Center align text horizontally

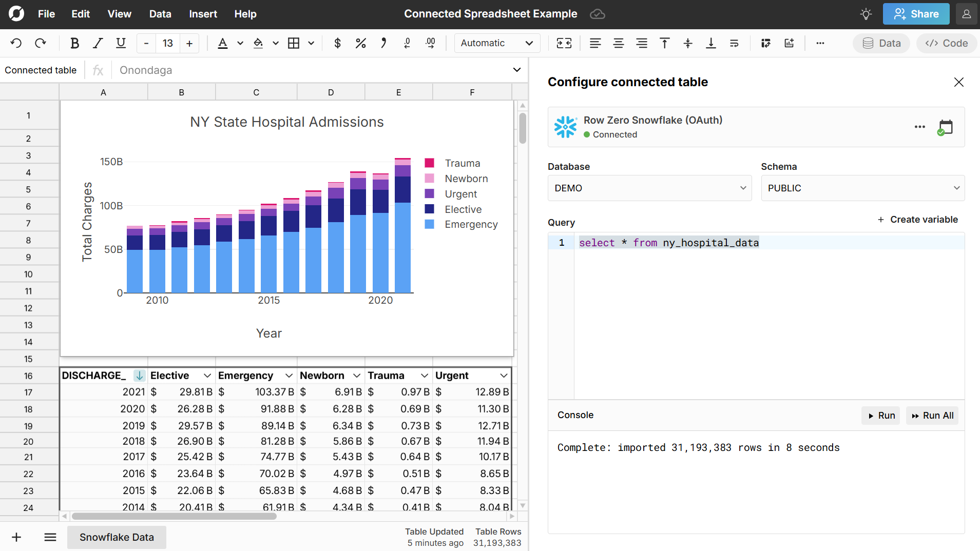tap(618, 43)
